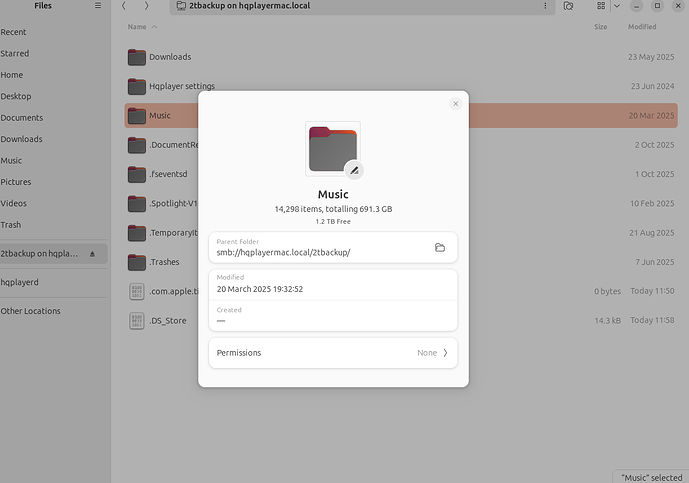Viewport: 689px width, 483px height.
Task: Go forward with the right arrow
Action: tap(146, 6)
